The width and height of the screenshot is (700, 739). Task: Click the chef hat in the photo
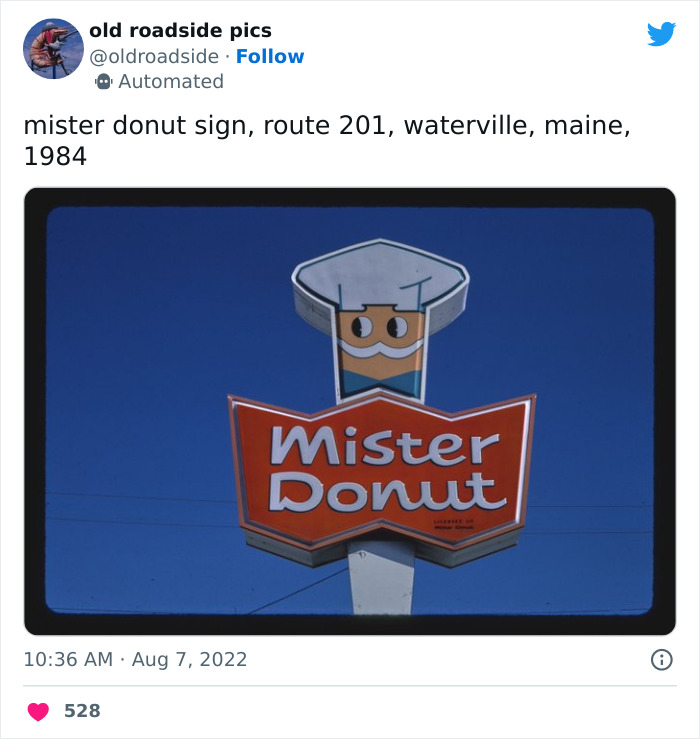click(379, 273)
